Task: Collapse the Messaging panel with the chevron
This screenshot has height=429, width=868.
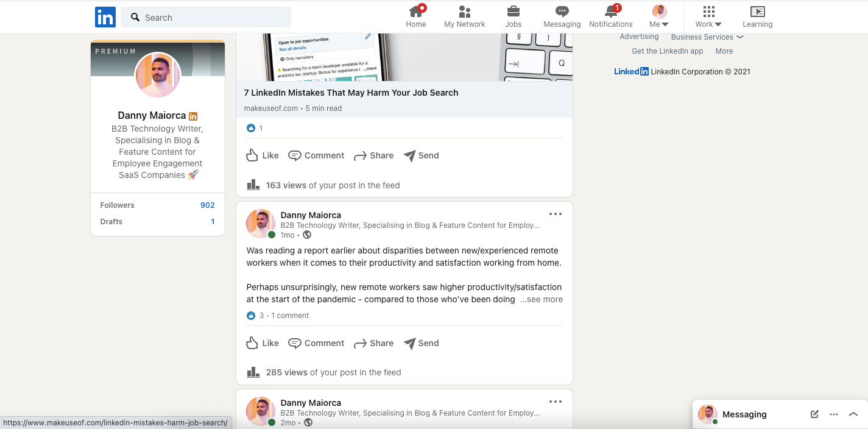Action: click(x=853, y=414)
